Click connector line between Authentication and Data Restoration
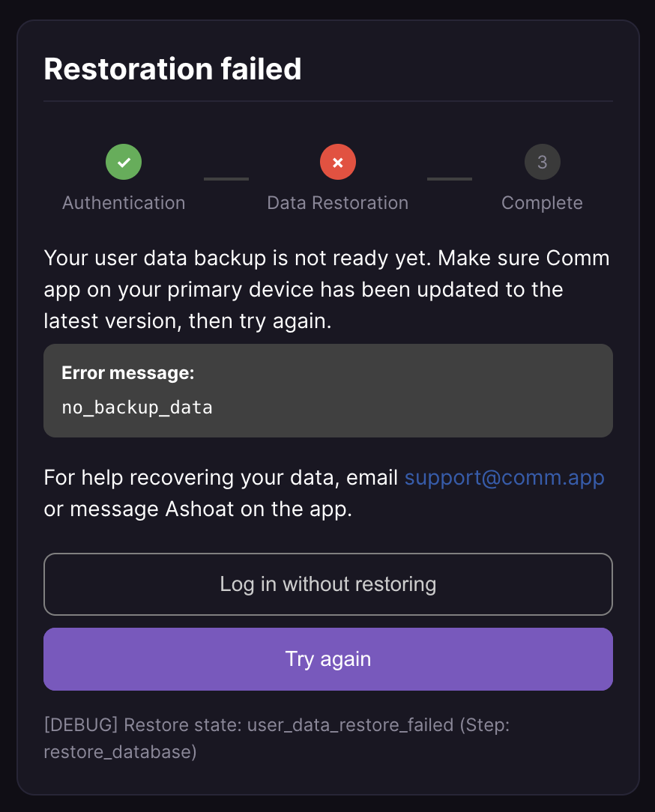Image resolution: width=655 pixels, height=812 pixels. click(x=226, y=179)
